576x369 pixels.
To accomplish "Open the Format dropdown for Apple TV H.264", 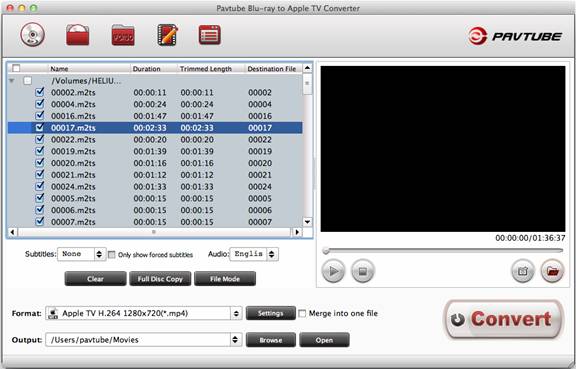I will (144, 314).
